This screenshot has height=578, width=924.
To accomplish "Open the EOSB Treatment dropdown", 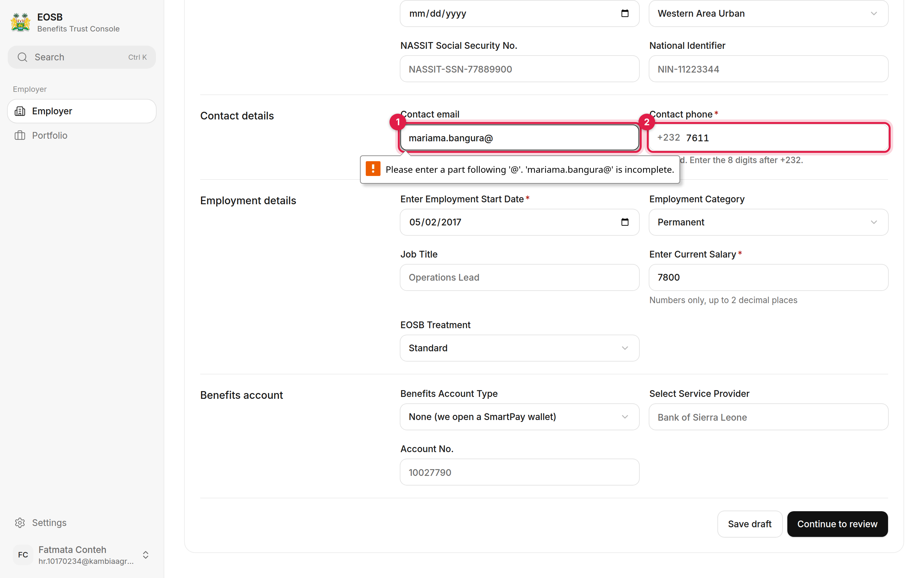I will (519, 348).
